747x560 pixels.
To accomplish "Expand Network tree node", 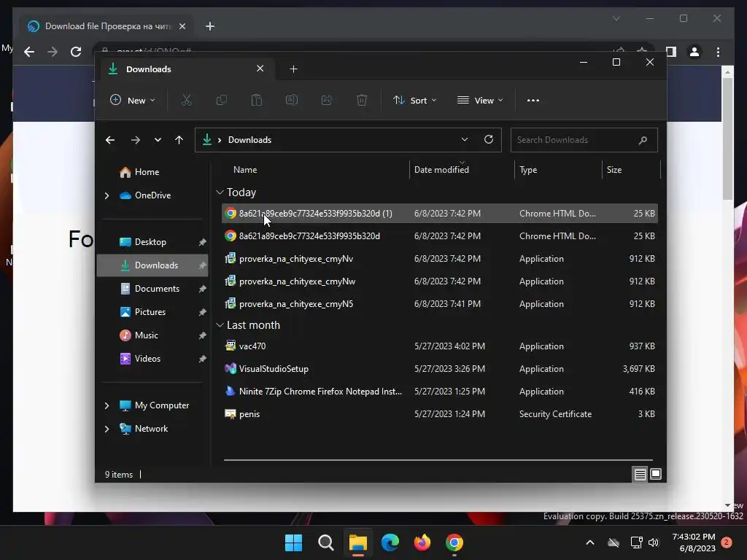I will click(107, 429).
